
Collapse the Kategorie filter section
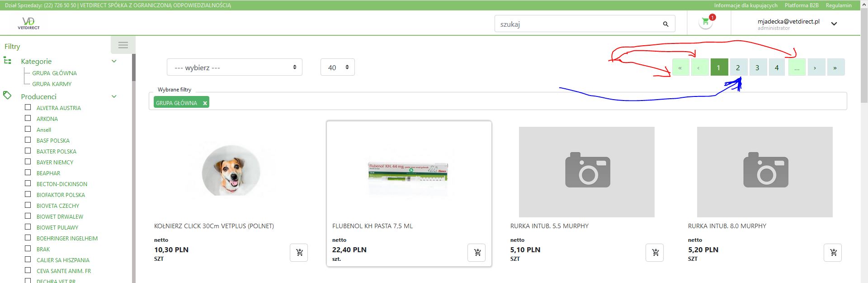coord(114,61)
